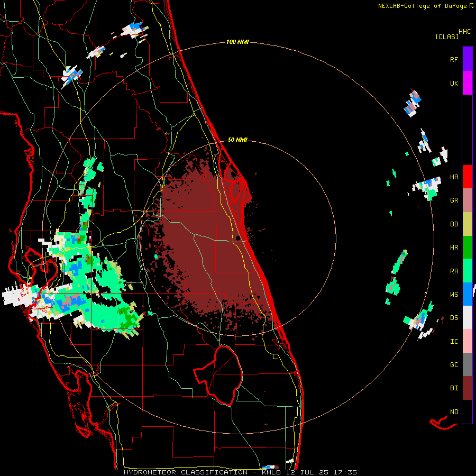The image size is (476, 476).
Task: Click the '[CLAS]' legend heading
Action: pos(446,37)
